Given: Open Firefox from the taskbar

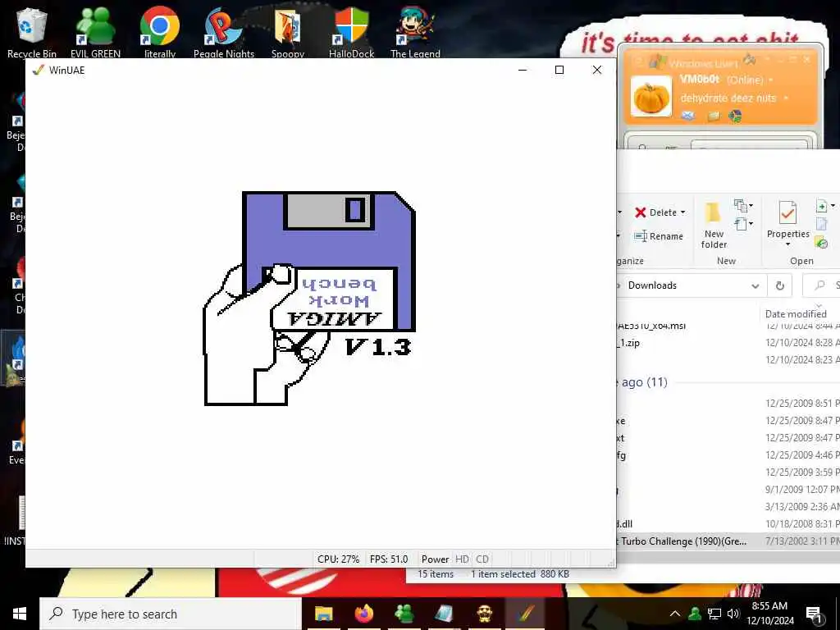Looking at the screenshot, I should pyautogui.click(x=363, y=614).
